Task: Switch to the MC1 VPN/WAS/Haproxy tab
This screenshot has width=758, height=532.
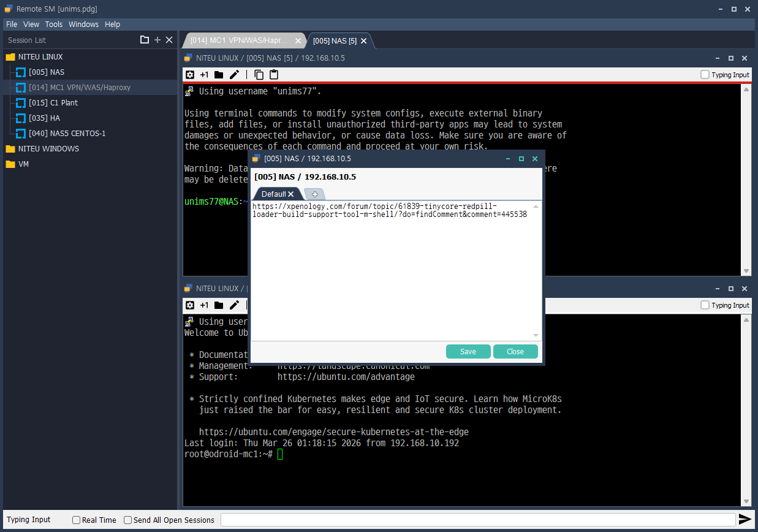Action: (x=239, y=41)
